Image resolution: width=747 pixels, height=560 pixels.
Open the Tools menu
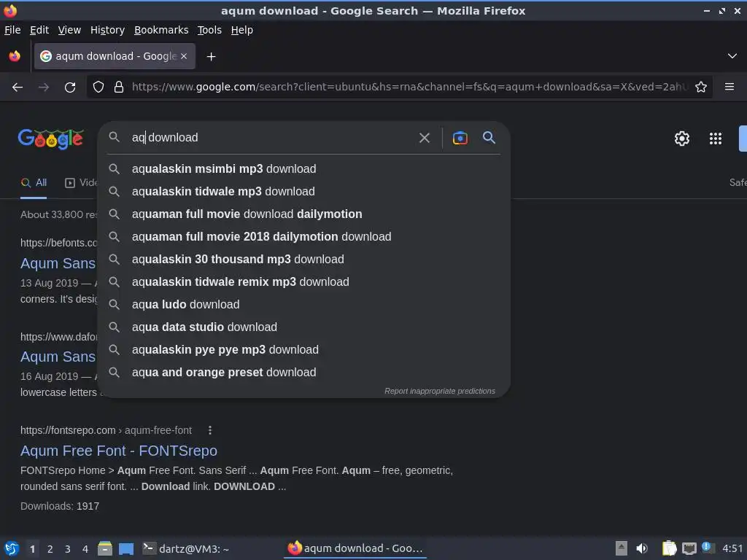click(209, 30)
